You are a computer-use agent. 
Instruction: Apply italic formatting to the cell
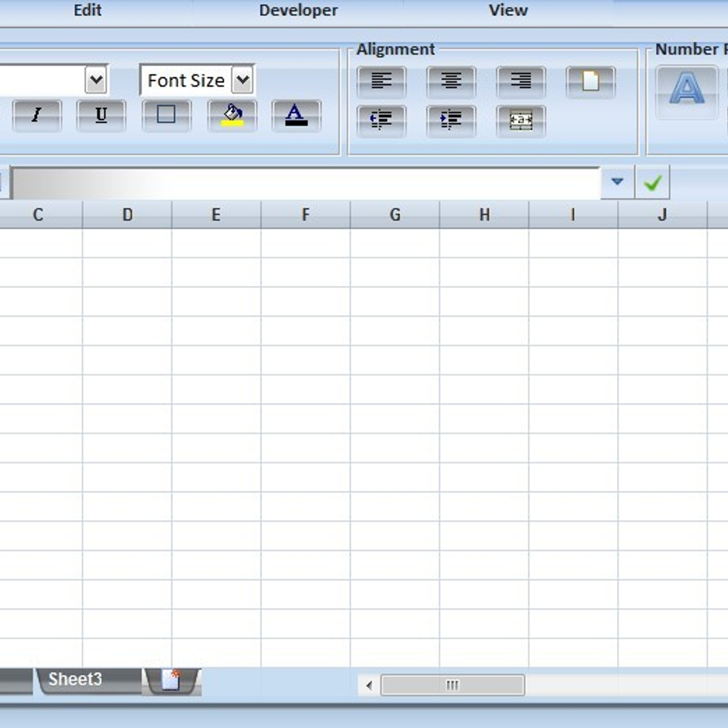click(36, 115)
